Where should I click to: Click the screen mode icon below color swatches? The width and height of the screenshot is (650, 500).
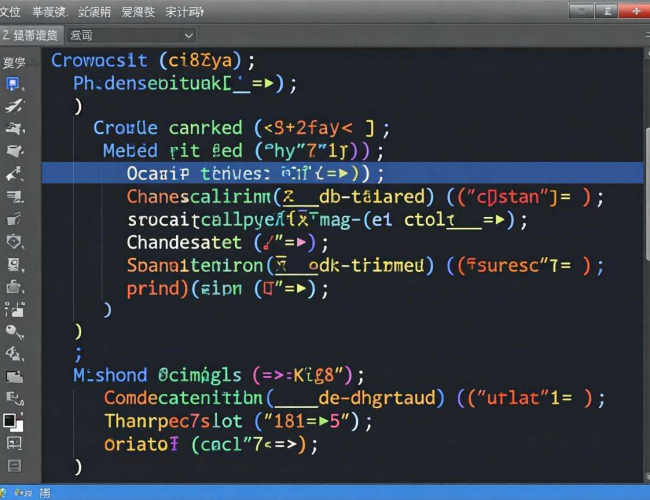coord(14,443)
